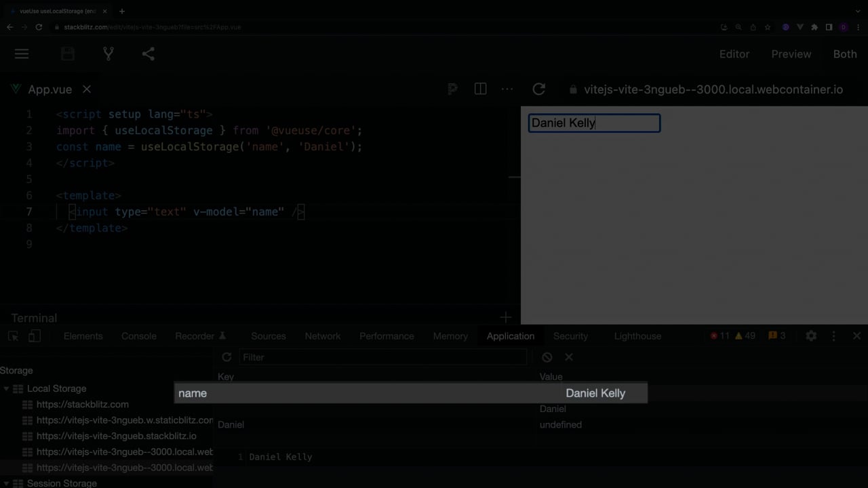868x488 pixels.
Task: Select Session Storage in sidebar
Action: click(x=62, y=483)
